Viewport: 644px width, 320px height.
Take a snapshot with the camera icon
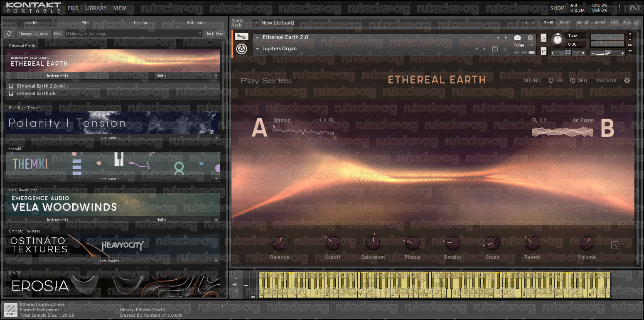(x=517, y=37)
